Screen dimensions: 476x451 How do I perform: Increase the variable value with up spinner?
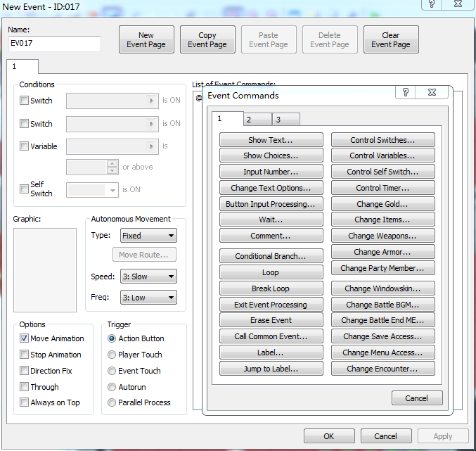pyautogui.click(x=112, y=163)
